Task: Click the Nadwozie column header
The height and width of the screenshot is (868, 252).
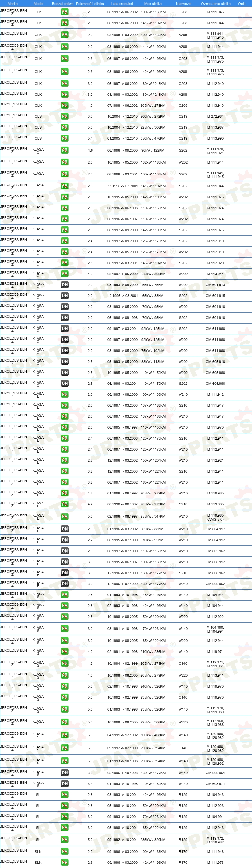Action: [x=183, y=4]
